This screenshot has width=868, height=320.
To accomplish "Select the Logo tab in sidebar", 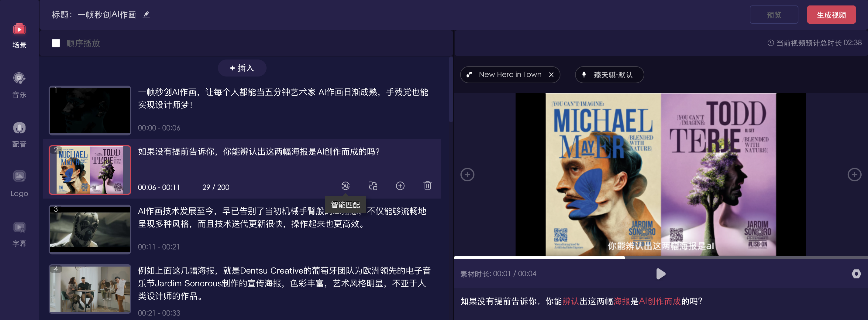I will pyautogui.click(x=19, y=184).
